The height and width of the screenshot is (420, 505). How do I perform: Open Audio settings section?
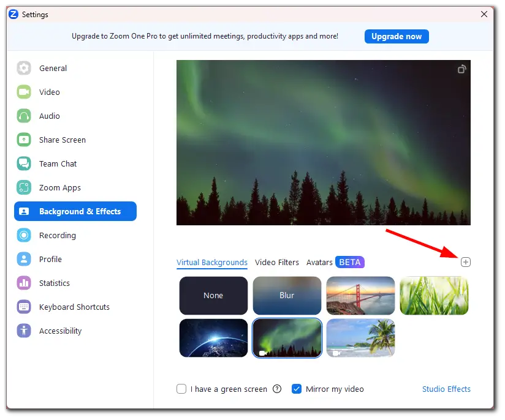pyautogui.click(x=75, y=116)
